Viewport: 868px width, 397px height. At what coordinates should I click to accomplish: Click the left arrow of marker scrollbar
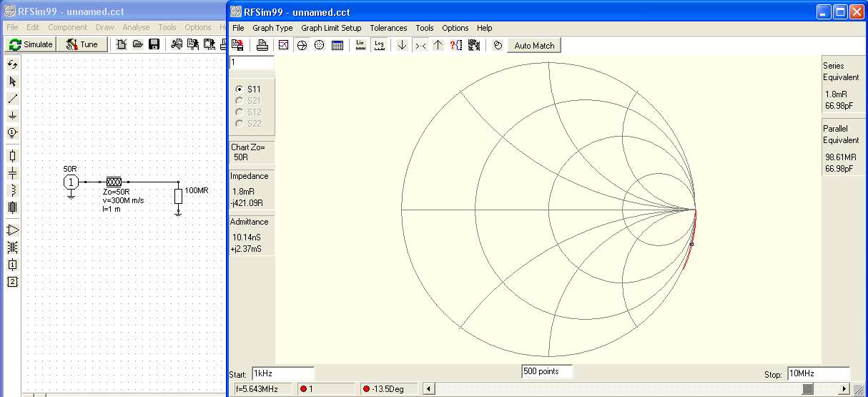click(429, 388)
